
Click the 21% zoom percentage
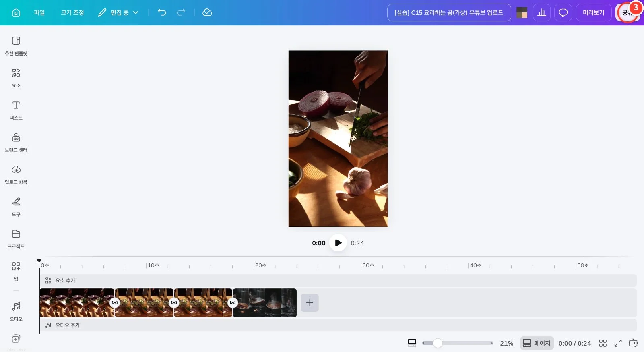506,343
